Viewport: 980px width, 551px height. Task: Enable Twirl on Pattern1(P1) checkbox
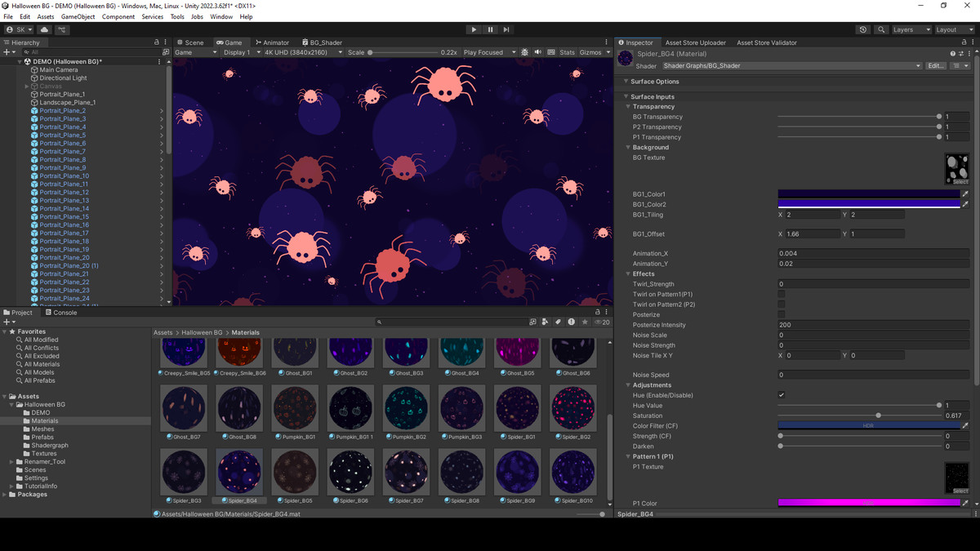point(781,294)
